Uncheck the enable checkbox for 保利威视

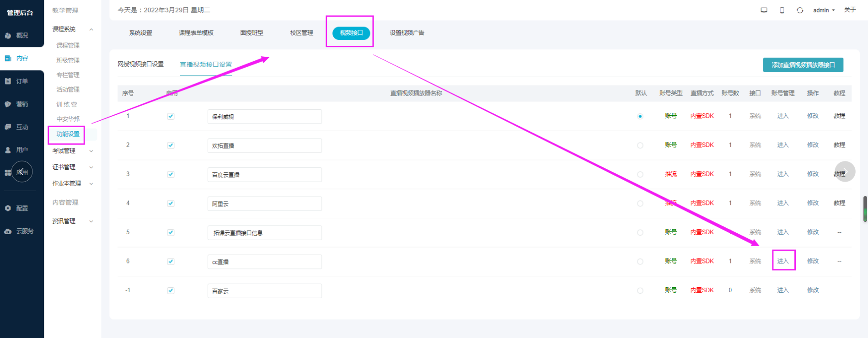pyautogui.click(x=171, y=116)
